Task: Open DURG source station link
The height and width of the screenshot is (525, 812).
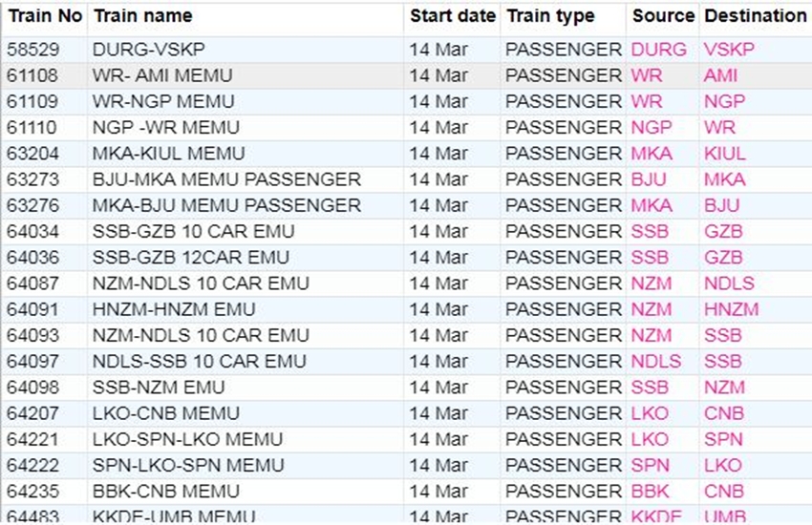Action: tap(658, 50)
